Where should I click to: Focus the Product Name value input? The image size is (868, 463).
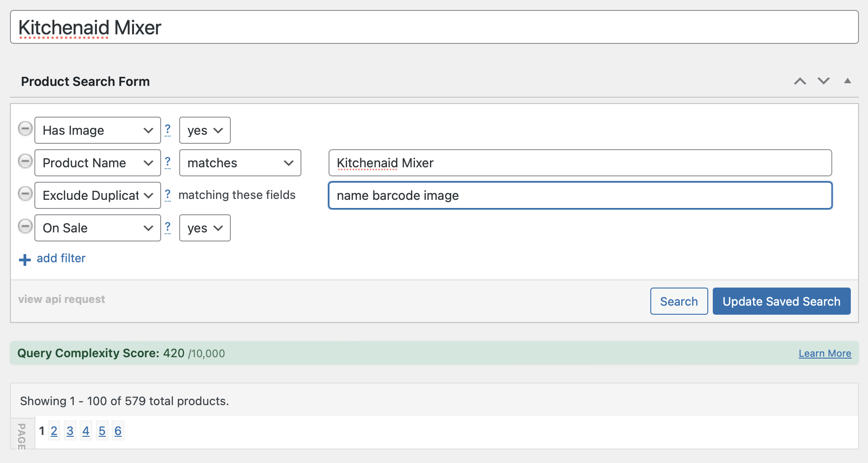click(x=580, y=163)
